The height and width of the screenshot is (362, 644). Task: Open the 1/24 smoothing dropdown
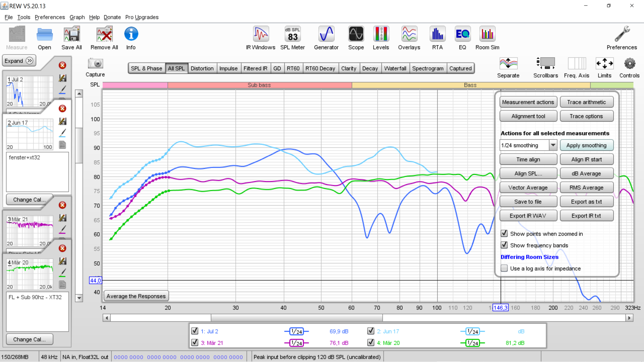point(553,145)
